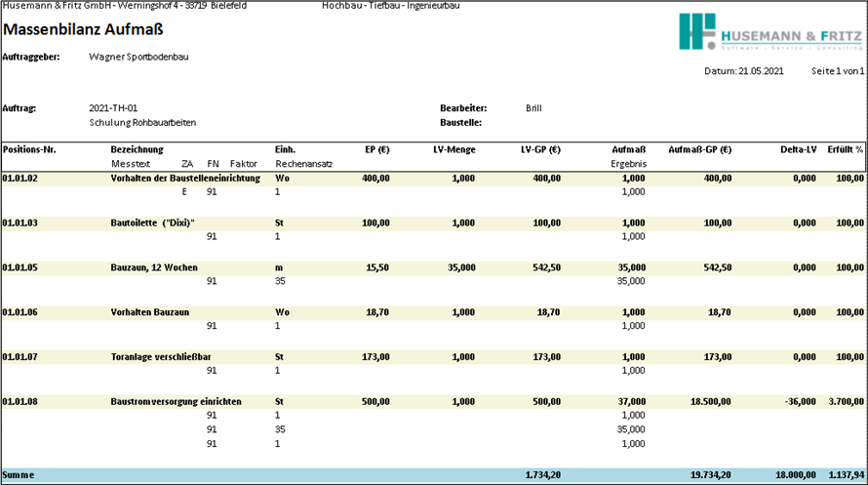Select the Erfüllt % column header
868x485 pixels.
click(844, 149)
